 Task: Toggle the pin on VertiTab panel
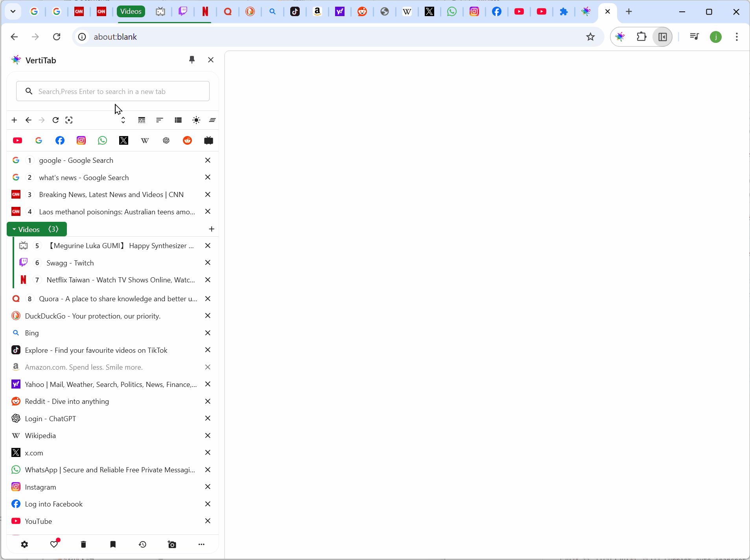tap(192, 60)
